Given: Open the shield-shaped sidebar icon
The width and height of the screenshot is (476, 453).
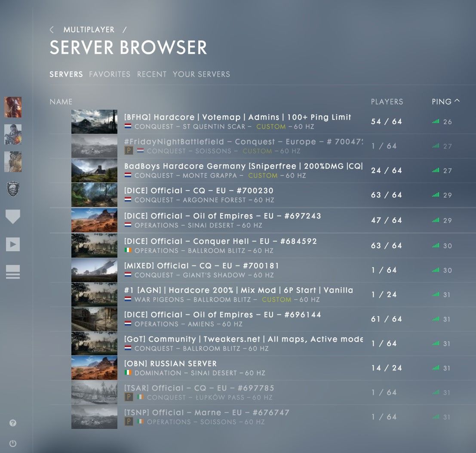Looking at the screenshot, I should [13, 216].
